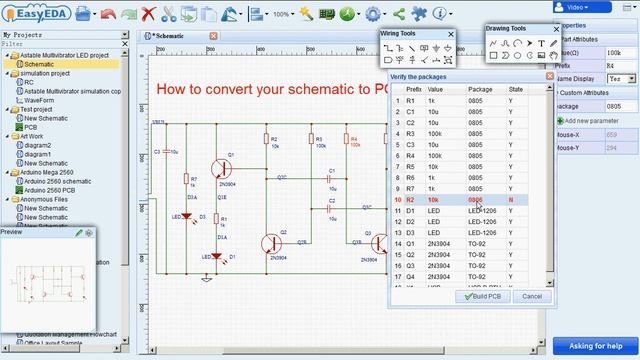Select the Polyline tool in Drawing Tools
Screen dimensions: 640x360
tap(493, 43)
